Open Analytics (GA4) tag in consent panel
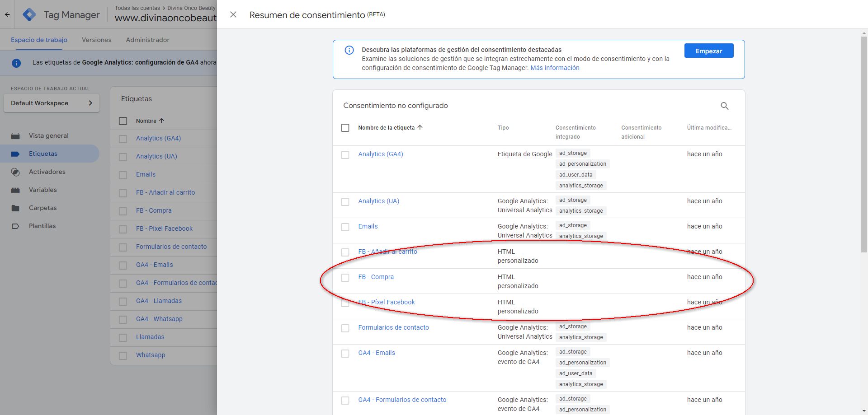The width and height of the screenshot is (868, 415). [381, 154]
